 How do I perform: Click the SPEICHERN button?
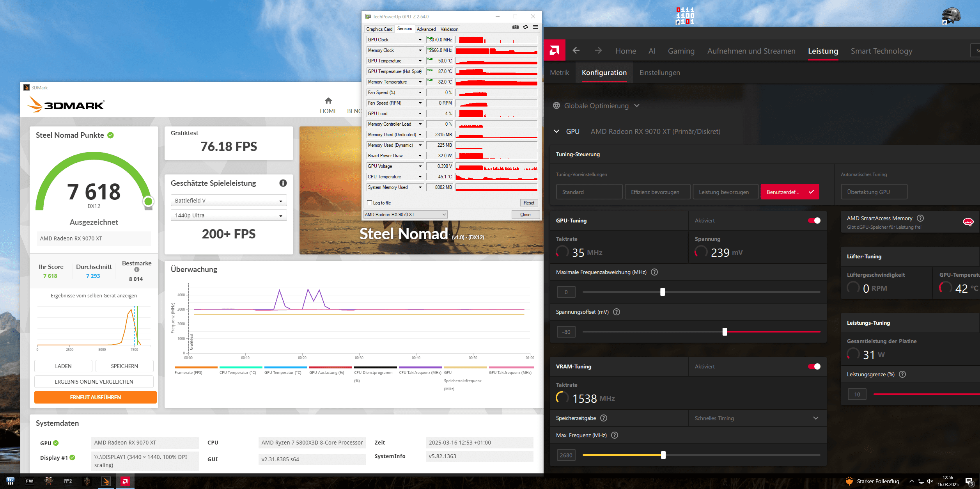pyautogui.click(x=124, y=366)
